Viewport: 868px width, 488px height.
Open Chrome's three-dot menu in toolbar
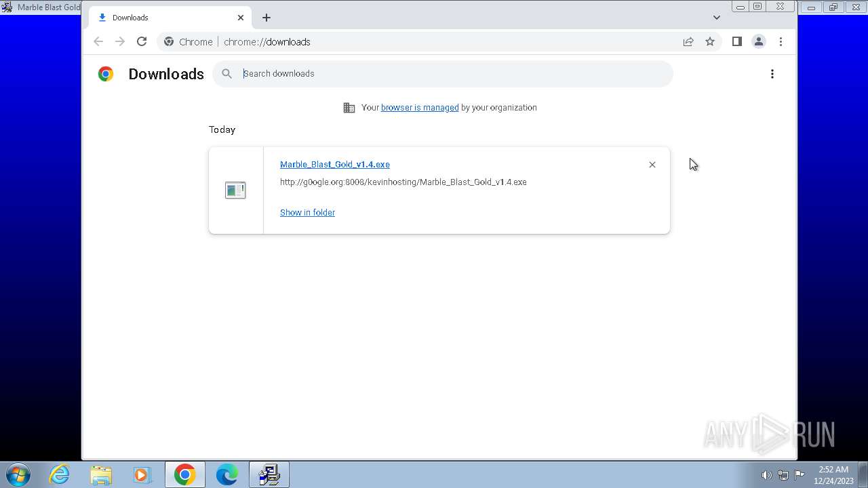click(781, 41)
